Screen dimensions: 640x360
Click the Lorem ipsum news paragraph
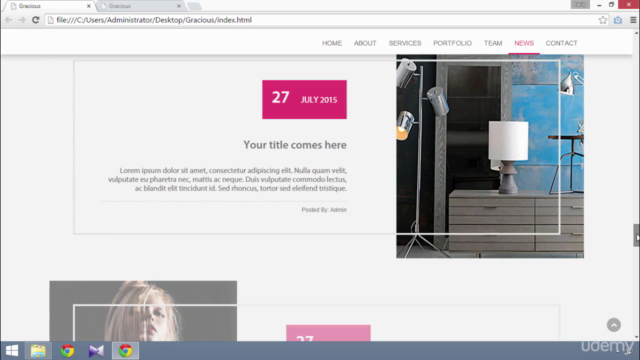227,179
